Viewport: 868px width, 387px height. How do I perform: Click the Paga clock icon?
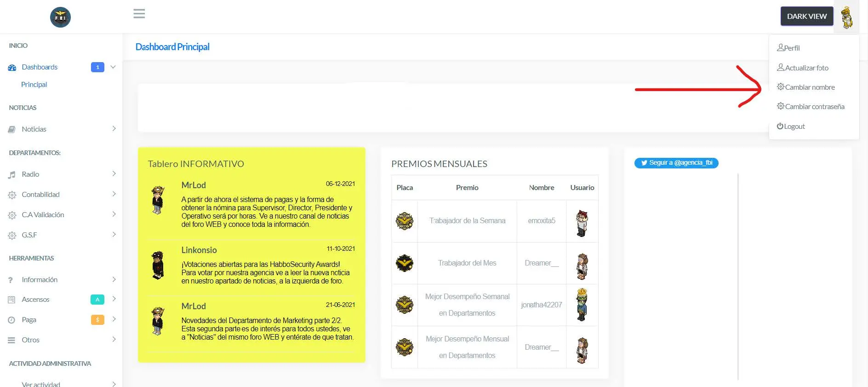(12, 320)
